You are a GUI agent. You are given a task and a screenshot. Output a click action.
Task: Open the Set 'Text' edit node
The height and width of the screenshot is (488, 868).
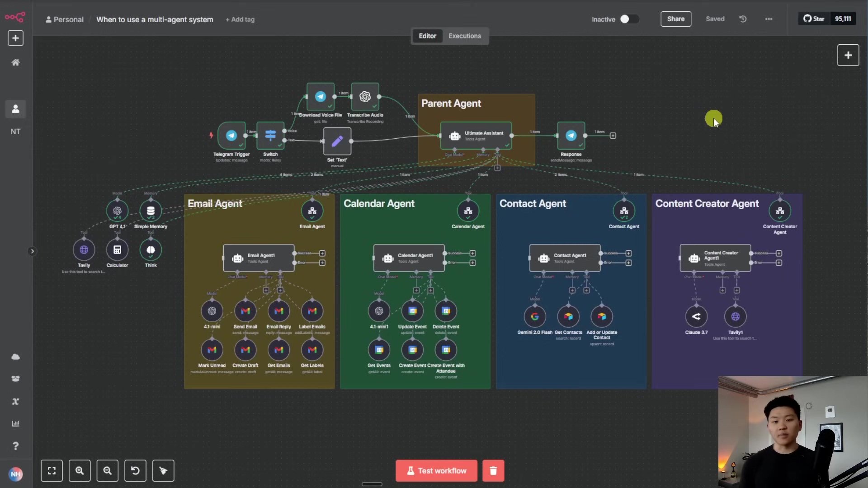tap(337, 141)
